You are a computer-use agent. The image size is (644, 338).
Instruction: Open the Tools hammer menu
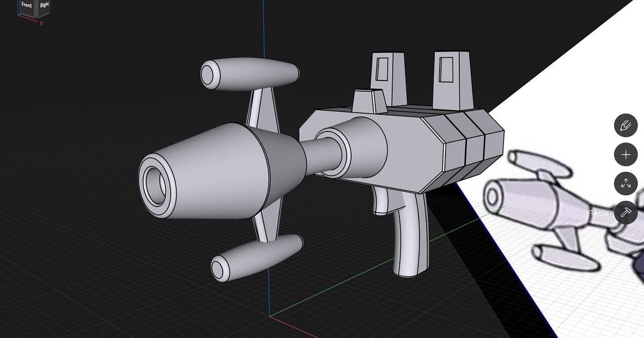pyautogui.click(x=626, y=212)
